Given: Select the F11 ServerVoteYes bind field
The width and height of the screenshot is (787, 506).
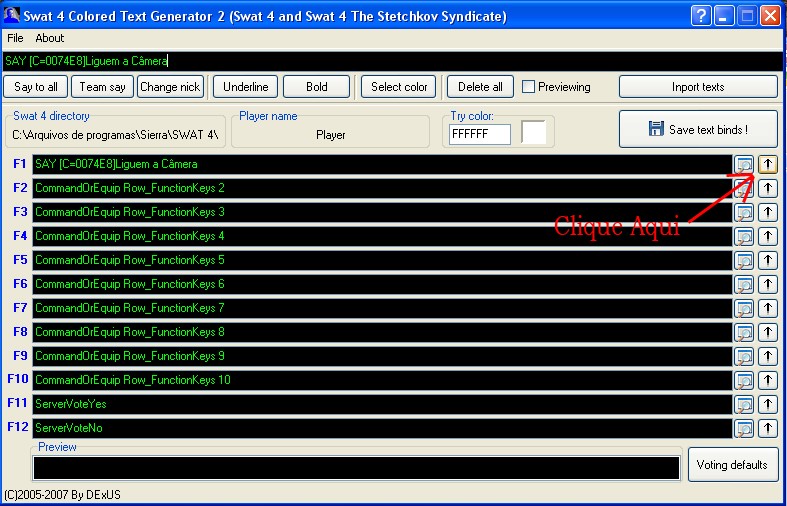Looking at the screenshot, I should point(382,404).
